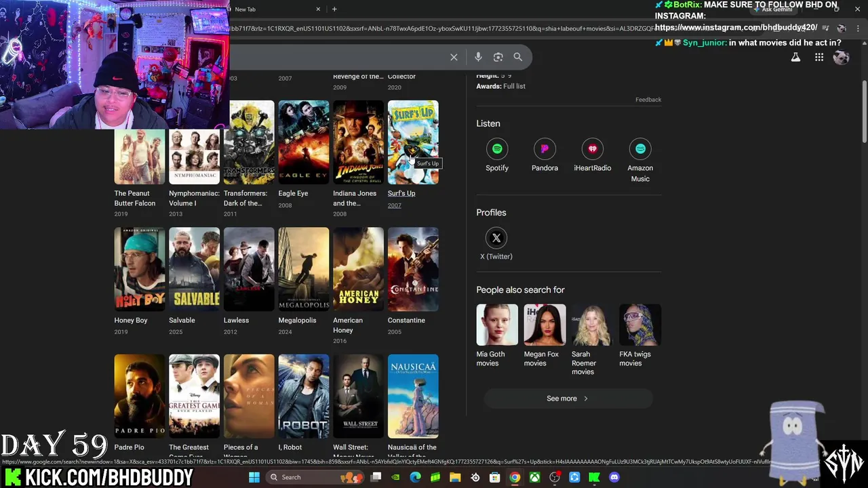Image resolution: width=868 pixels, height=488 pixels.
Task: Open the American Honey poster
Action: tap(358, 269)
